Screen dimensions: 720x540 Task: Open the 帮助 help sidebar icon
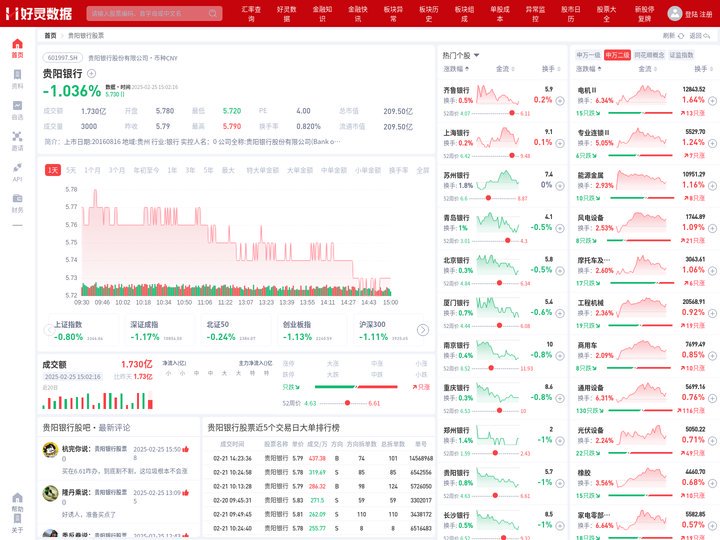point(17,502)
